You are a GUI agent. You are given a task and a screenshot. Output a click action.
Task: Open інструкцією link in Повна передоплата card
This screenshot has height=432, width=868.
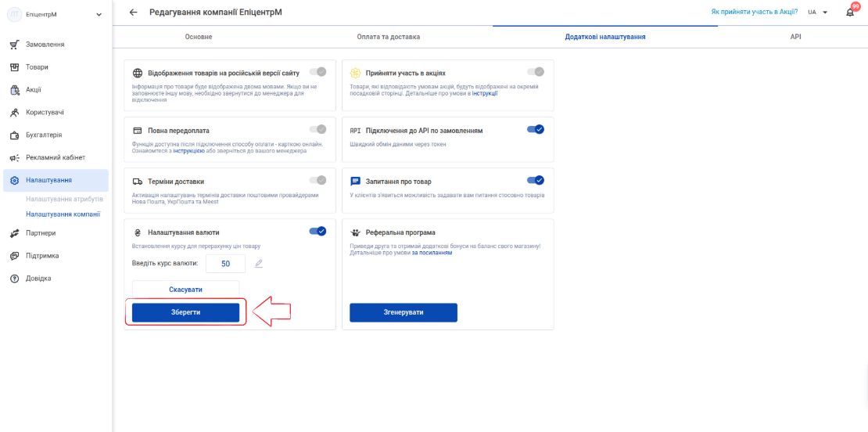(188, 150)
